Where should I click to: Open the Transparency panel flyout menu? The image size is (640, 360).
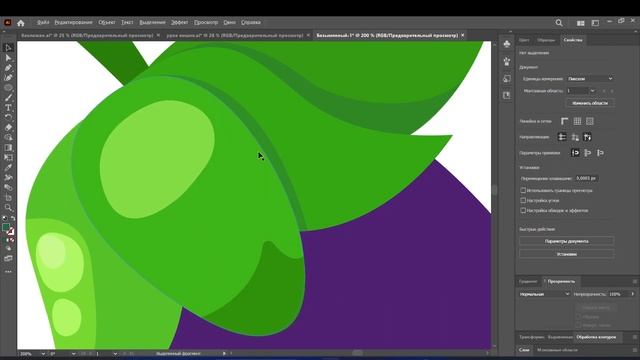pos(635,281)
